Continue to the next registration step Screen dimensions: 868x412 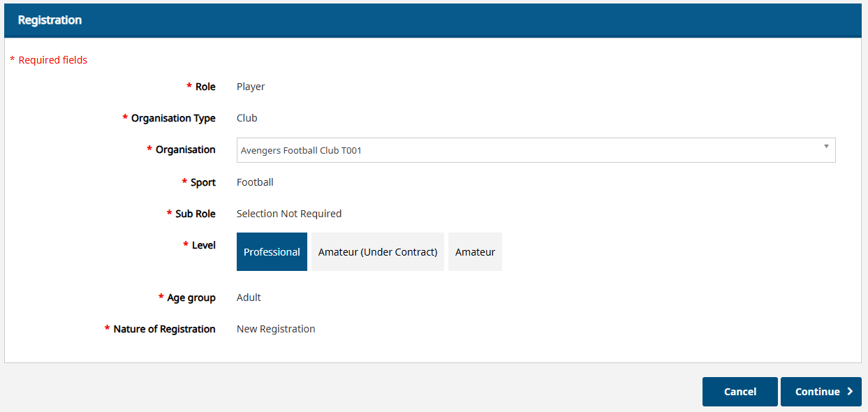821,392
